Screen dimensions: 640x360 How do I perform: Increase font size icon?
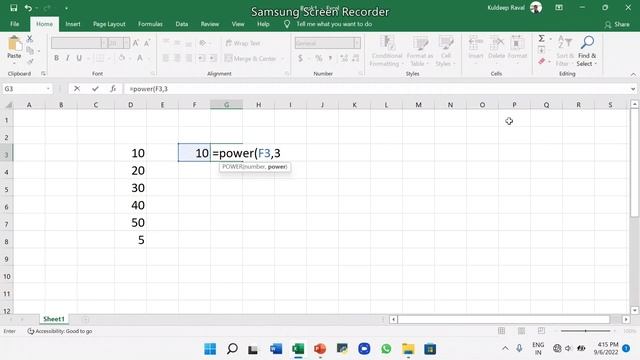click(136, 43)
